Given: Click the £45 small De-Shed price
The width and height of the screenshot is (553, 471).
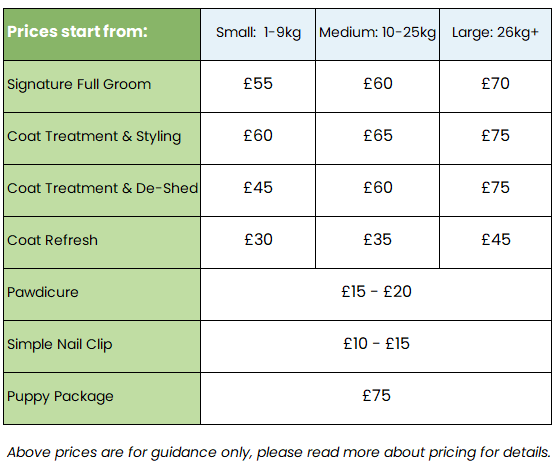Looking at the screenshot, I should point(258,187).
